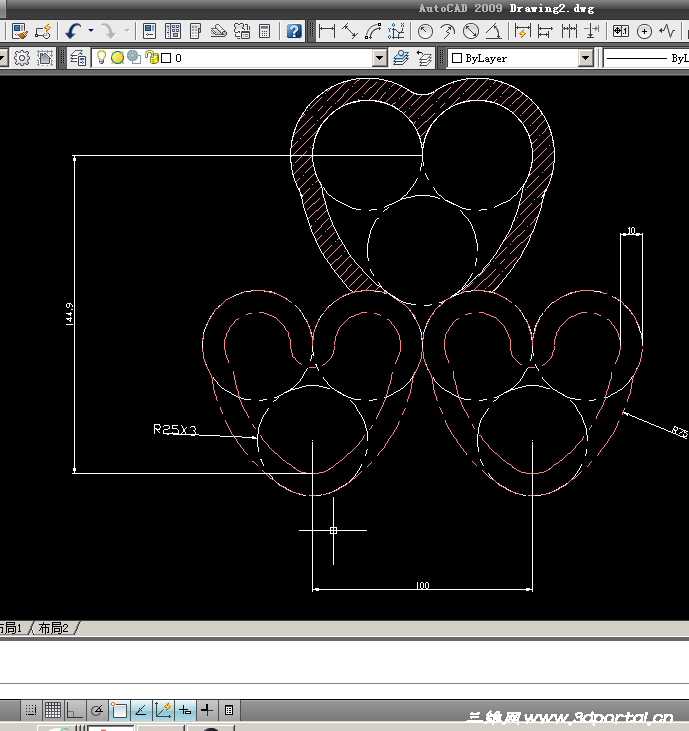Click the command line input area

coord(344,691)
